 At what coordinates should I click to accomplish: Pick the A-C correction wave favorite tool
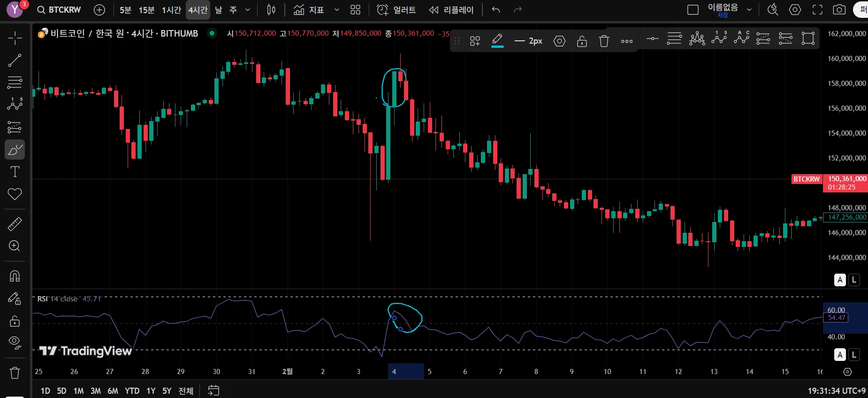pyautogui.click(x=741, y=38)
